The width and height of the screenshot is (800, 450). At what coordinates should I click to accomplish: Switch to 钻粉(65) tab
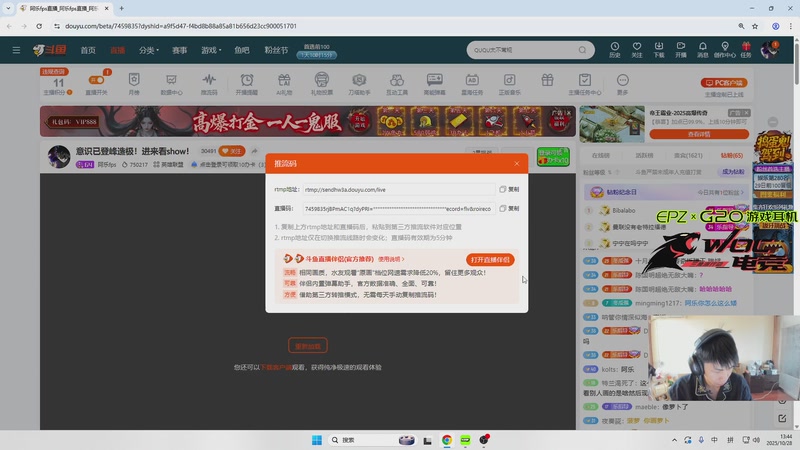coord(732,155)
